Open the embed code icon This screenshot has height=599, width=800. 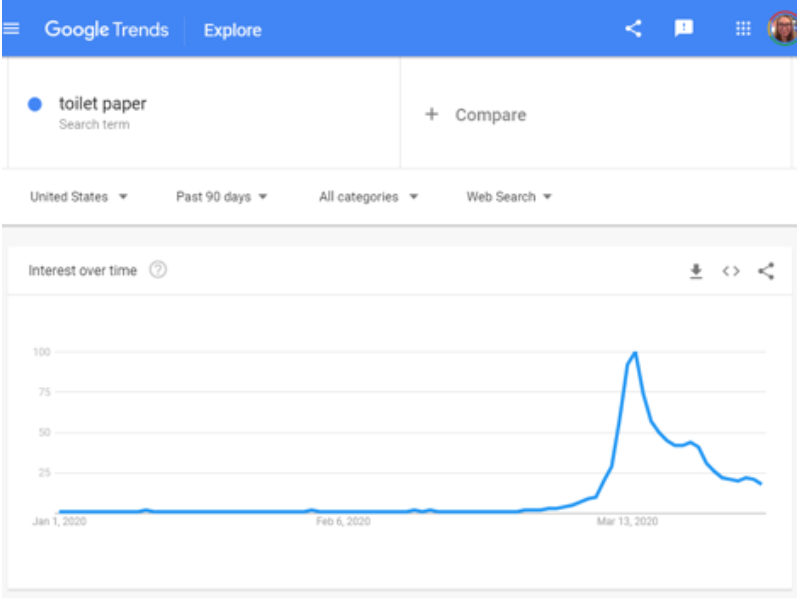click(731, 271)
